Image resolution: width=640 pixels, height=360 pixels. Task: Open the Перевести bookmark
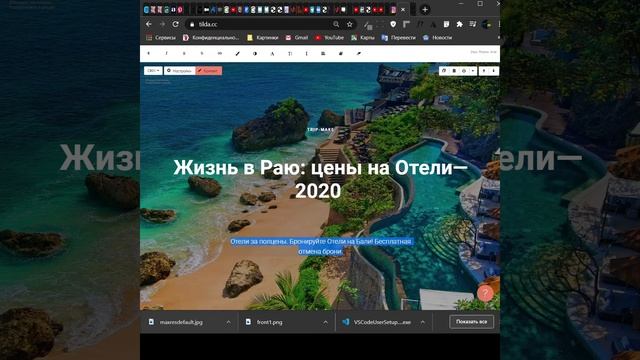pyautogui.click(x=398, y=38)
